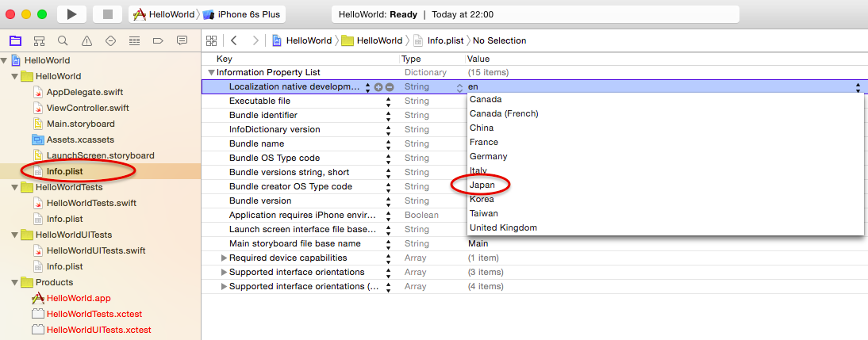The image size is (868, 340).
Task: Open value dropdown arrows for en field
Action: coord(858,87)
